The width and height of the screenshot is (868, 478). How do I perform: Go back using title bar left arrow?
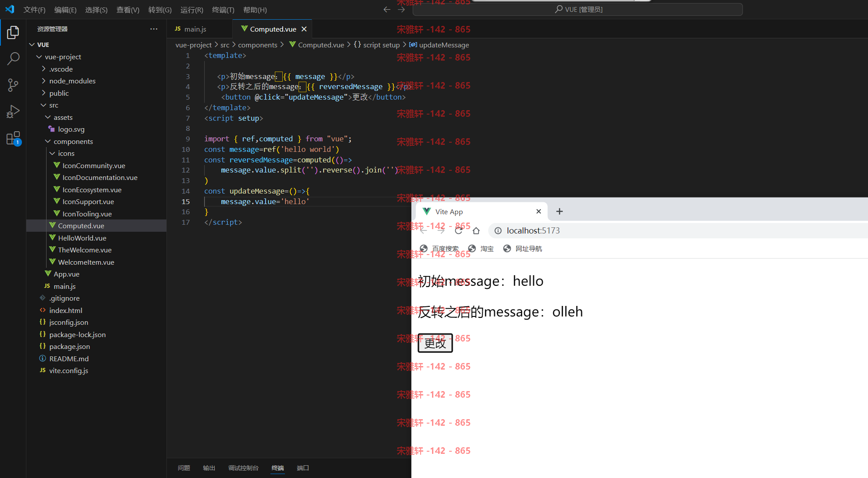[387, 9]
